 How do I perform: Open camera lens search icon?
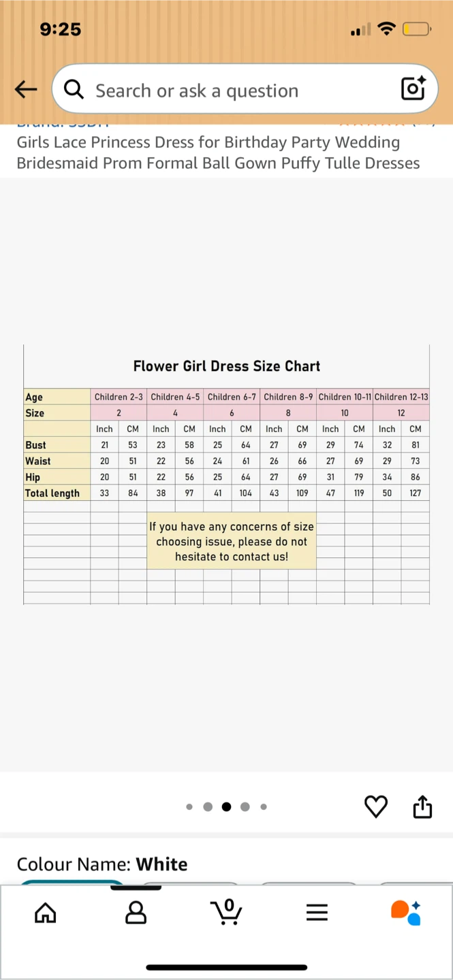(x=413, y=88)
